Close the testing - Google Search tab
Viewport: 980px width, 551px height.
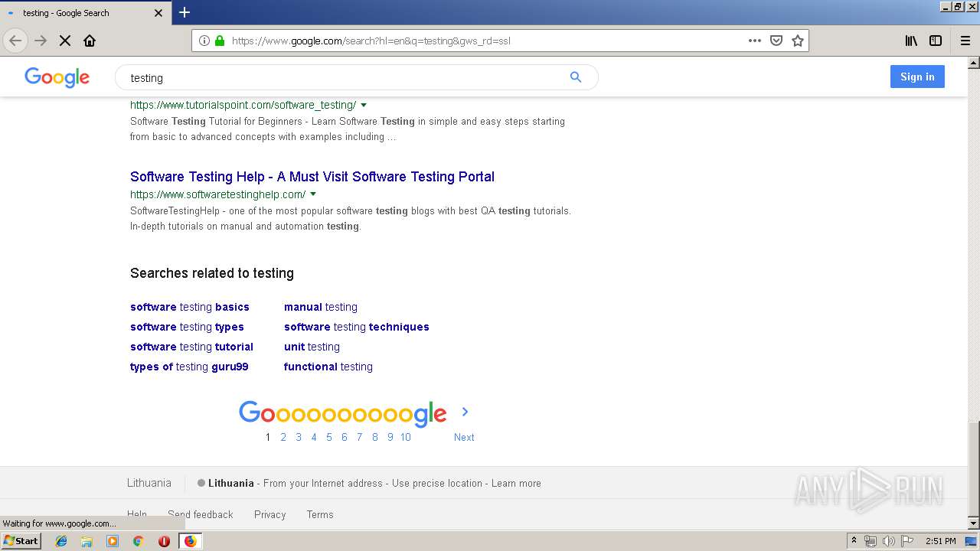158,13
